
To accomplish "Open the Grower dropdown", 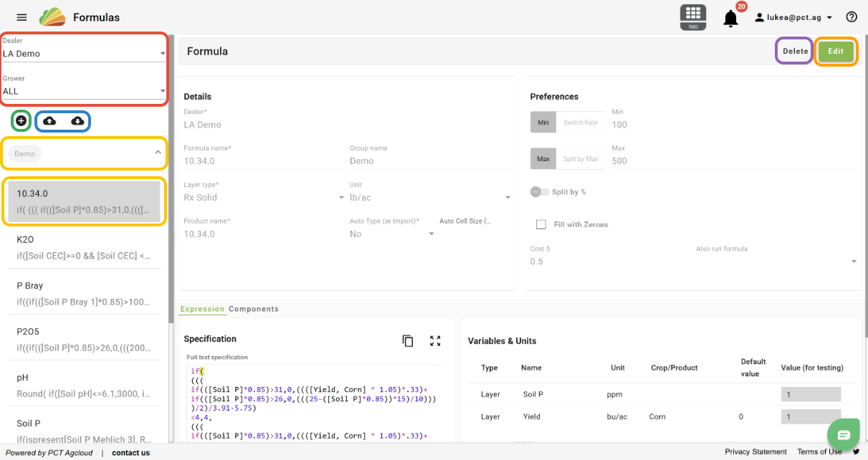I will [x=85, y=91].
